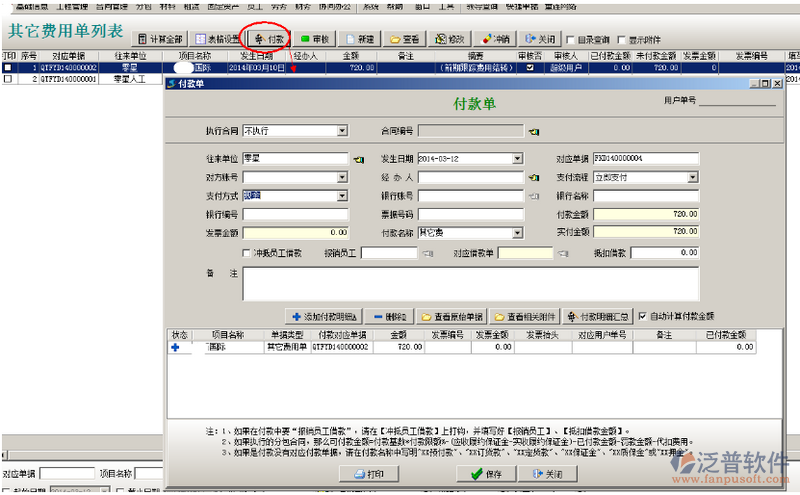Click 其它费用单 cell in detail grid
The height and width of the screenshot is (495, 800).
pos(287,347)
